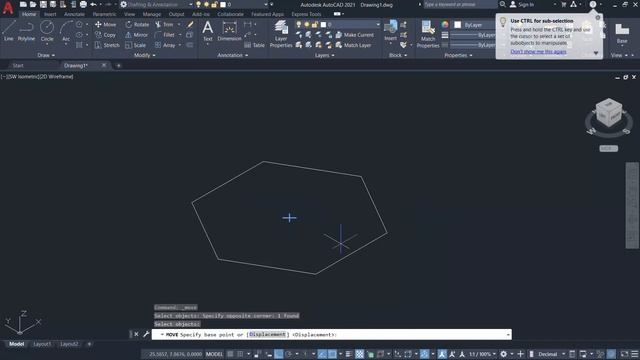Select the Text annotation tool

pos(207,31)
